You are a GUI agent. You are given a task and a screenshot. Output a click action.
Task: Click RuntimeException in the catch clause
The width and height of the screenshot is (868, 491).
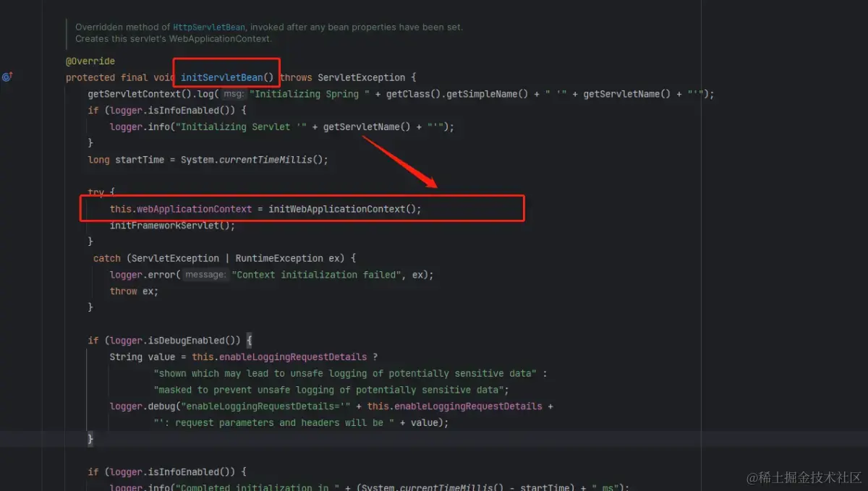click(x=279, y=258)
